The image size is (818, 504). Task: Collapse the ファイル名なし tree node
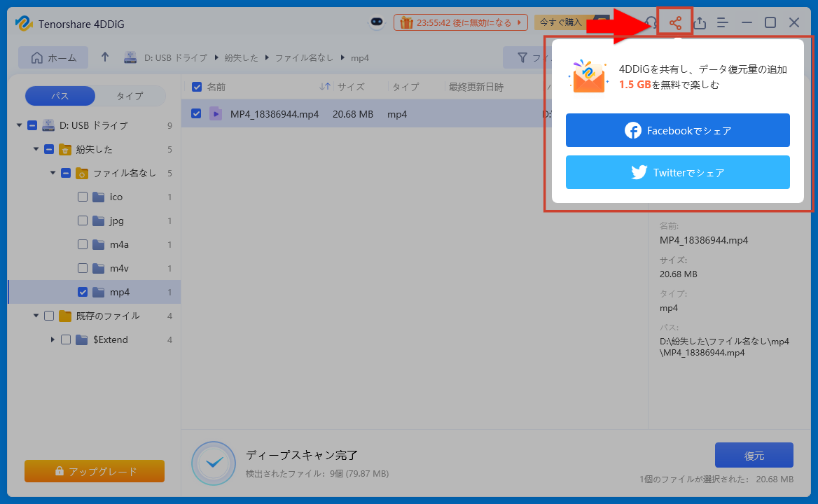click(x=53, y=172)
